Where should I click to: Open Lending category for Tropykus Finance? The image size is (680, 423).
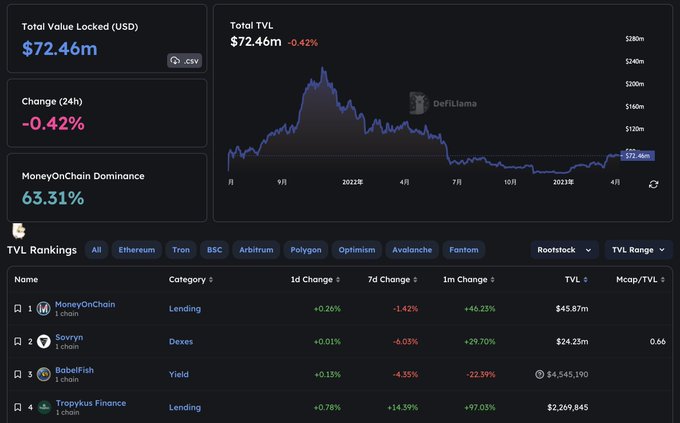(185, 407)
